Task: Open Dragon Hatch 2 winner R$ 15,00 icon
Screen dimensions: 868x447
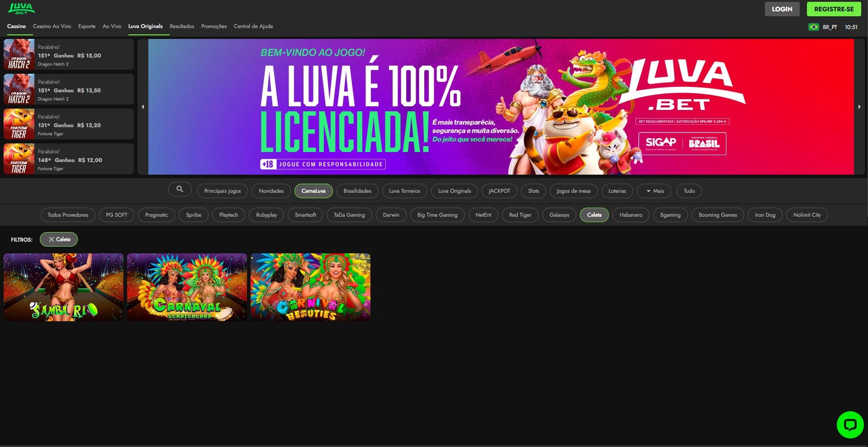Action: pyautogui.click(x=19, y=54)
